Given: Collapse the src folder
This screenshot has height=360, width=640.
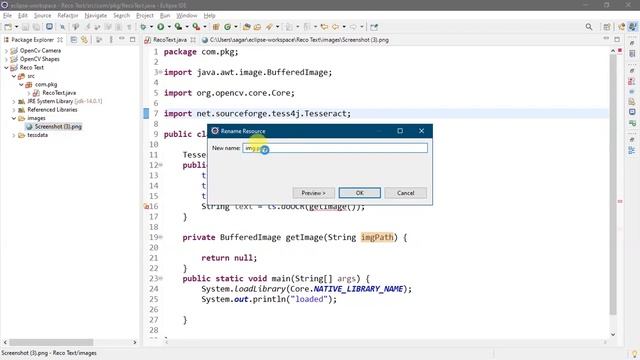Looking at the screenshot, I should 13,76.
